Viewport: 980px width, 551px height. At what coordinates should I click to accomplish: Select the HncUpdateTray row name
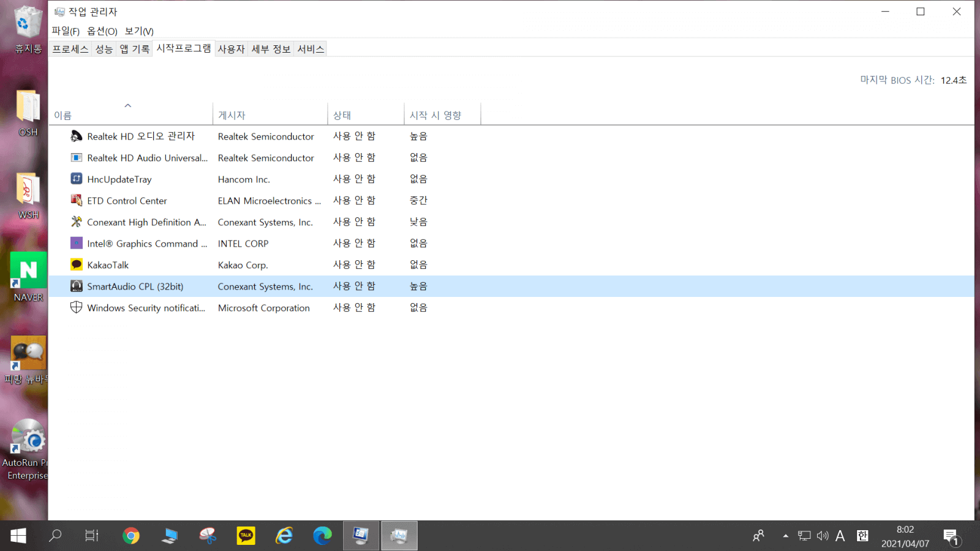[119, 179]
